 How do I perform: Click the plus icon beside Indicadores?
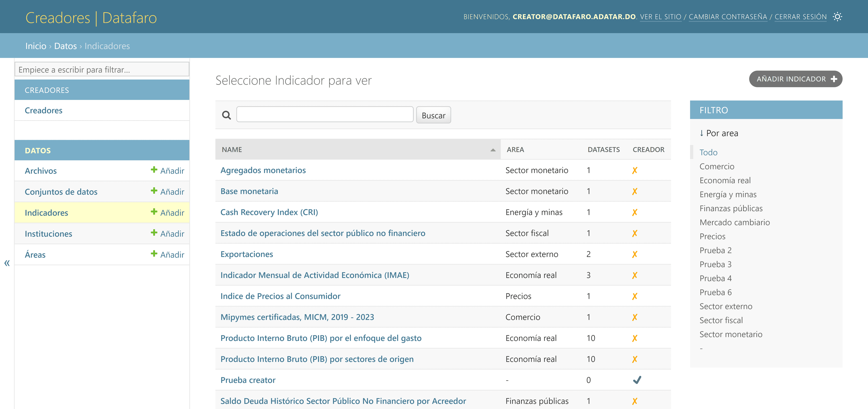(154, 212)
